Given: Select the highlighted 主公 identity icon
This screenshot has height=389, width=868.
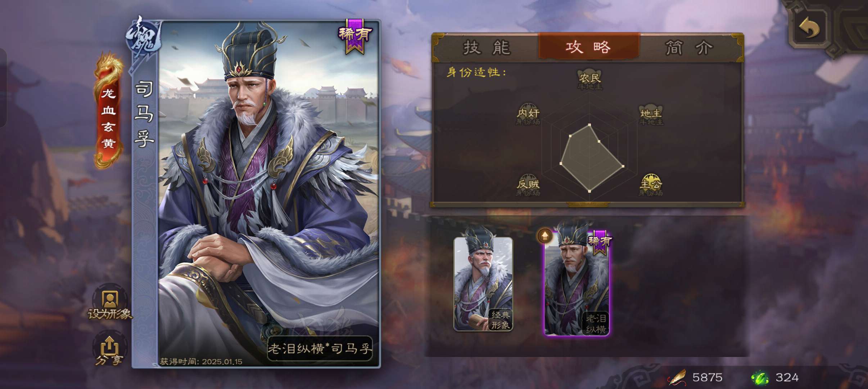Looking at the screenshot, I should 651,185.
